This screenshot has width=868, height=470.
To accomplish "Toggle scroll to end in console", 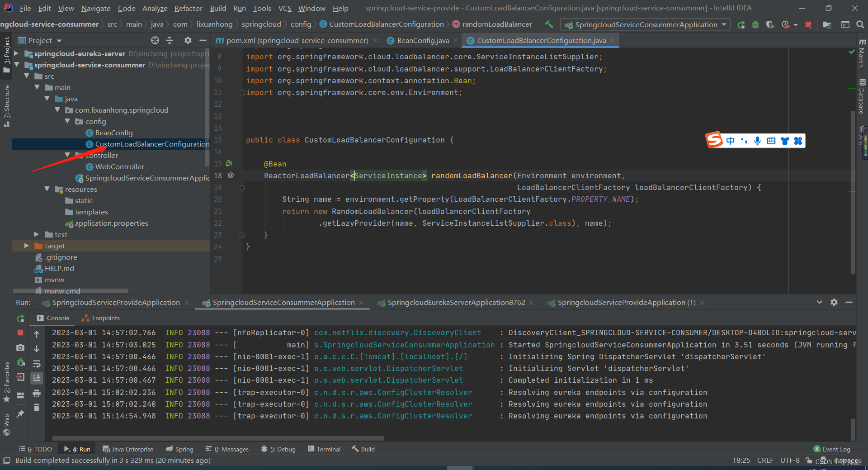I will (x=37, y=378).
